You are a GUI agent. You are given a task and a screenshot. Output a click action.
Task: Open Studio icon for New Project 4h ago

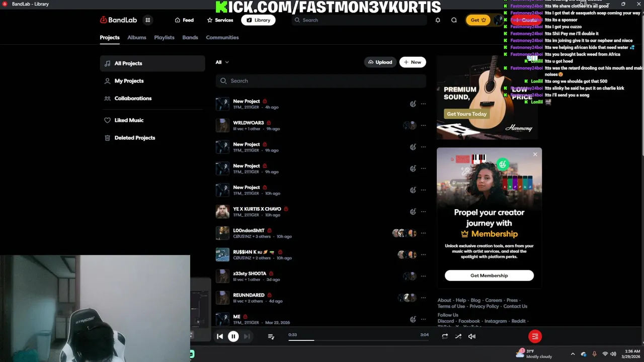tap(413, 104)
